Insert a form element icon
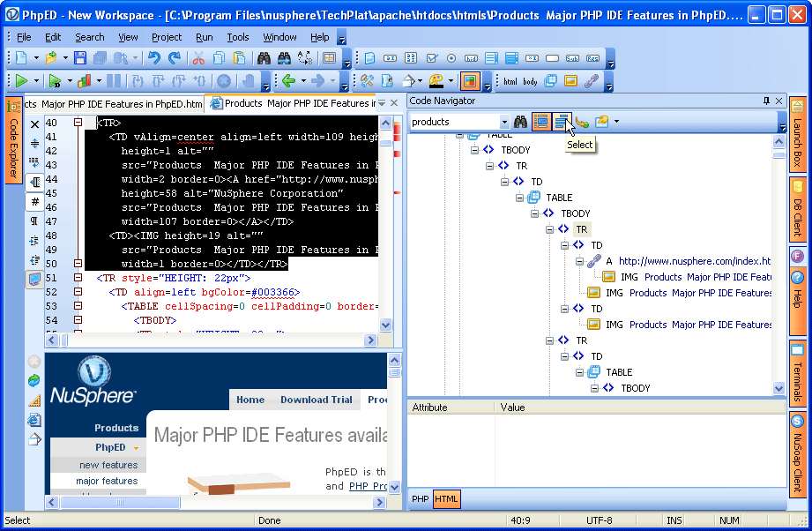Image resolution: width=812 pixels, height=531 pixels. click(x=369, y=58)
